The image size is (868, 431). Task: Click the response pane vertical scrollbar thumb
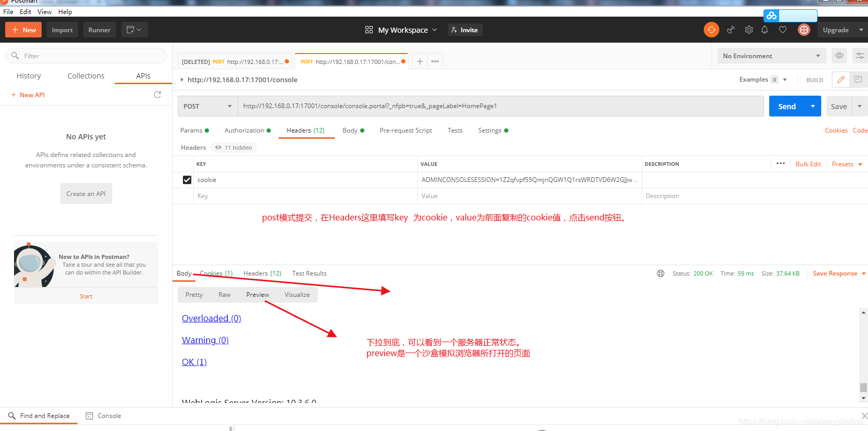[863, 387]
